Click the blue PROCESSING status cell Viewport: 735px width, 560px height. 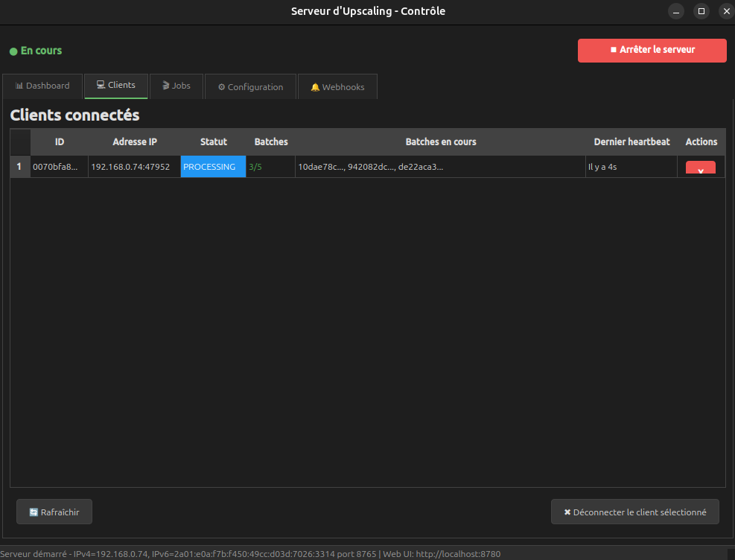point(213,167)
